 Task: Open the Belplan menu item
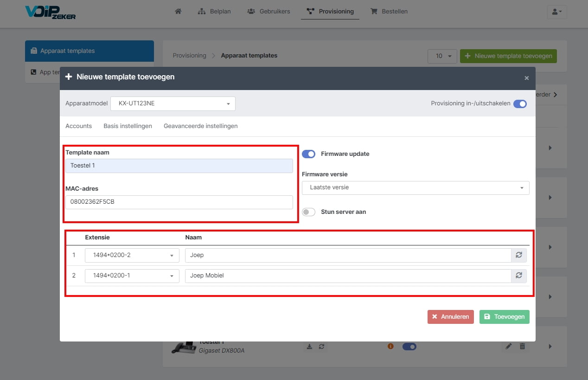[x=214, y=11]
